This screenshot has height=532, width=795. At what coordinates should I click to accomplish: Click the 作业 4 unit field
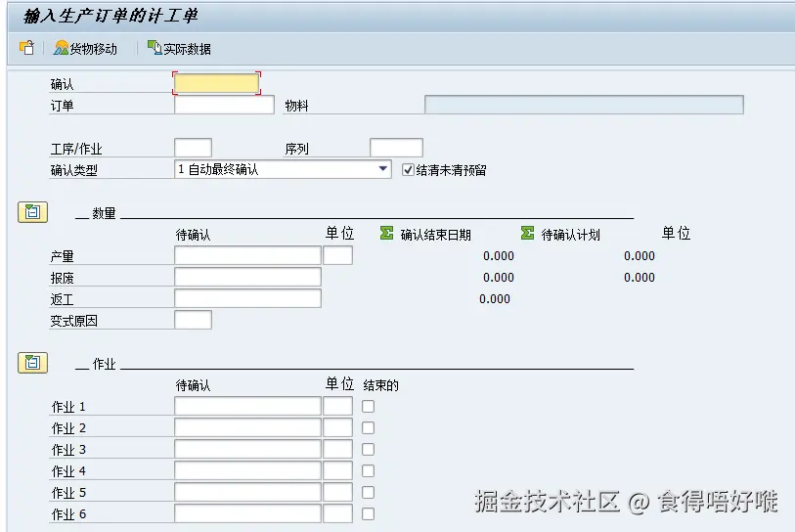pos(338,470)
